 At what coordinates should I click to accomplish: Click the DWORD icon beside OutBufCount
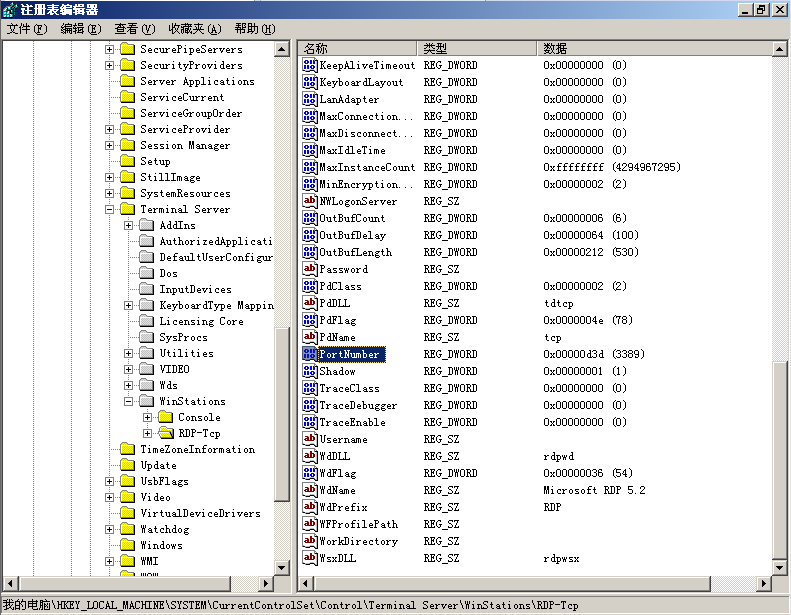309,218
